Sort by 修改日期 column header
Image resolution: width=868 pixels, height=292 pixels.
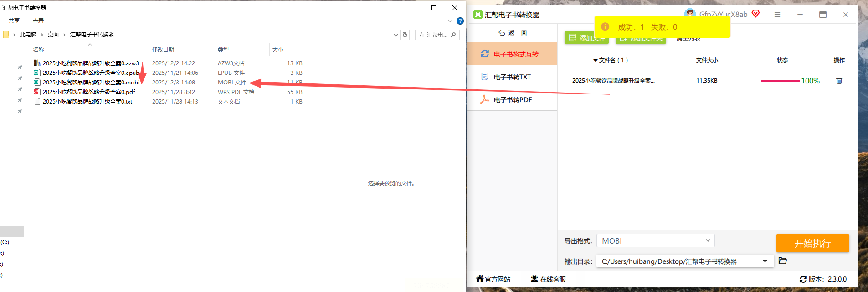pyautogui.click(x=163, y=49)
